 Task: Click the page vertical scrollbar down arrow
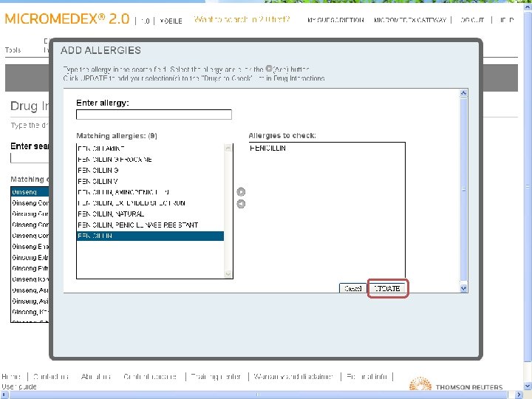(528, 386)
